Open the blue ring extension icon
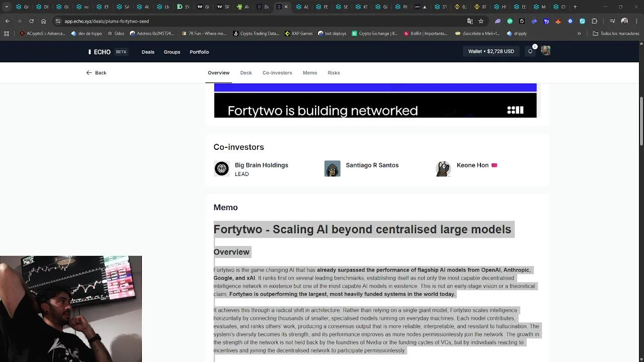This screenshot has width=644, height=362. point(570,21)
